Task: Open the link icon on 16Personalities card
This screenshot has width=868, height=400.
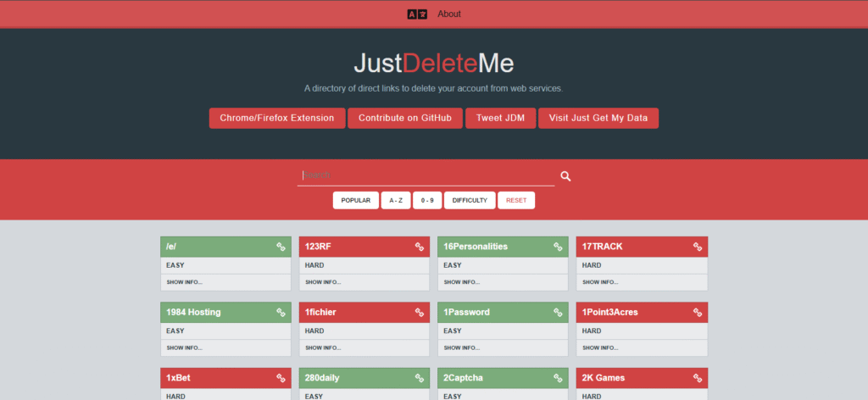Action: click(558, 247)
